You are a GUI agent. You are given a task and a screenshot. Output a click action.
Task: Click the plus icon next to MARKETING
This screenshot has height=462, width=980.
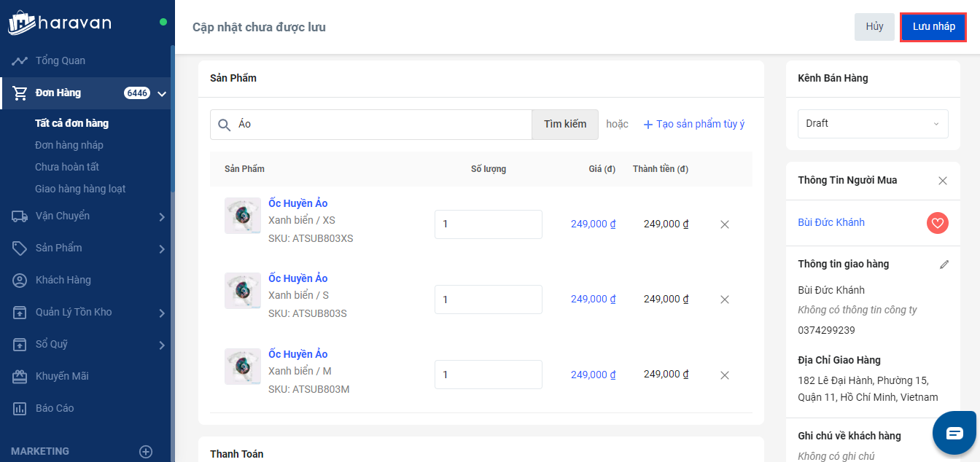(146, 451)
